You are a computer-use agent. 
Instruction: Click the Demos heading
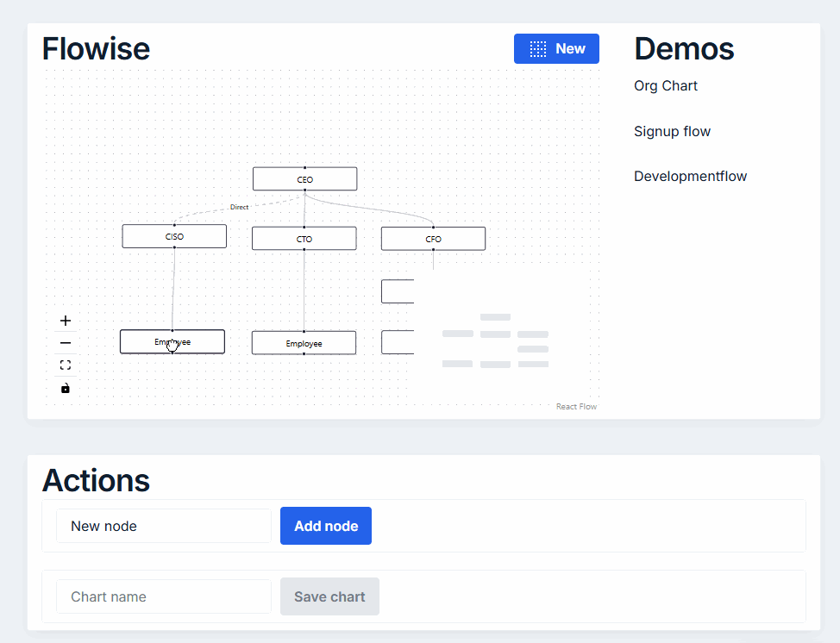pos(684,49)
